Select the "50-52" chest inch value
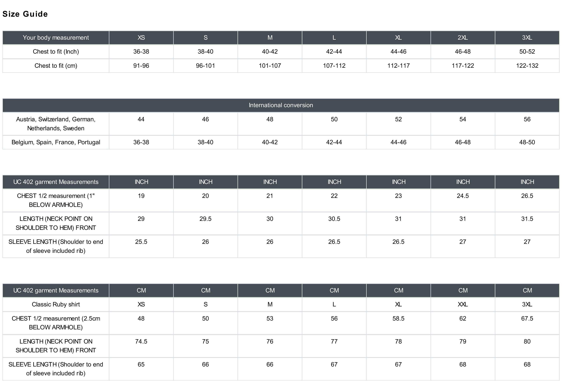The image size is (562, 392). (527, 52)
